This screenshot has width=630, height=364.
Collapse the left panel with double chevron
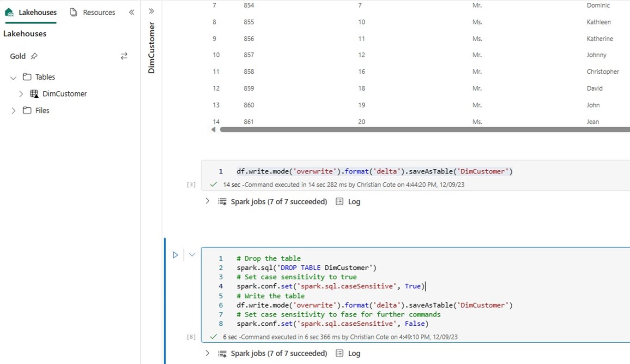pos(132,12)
